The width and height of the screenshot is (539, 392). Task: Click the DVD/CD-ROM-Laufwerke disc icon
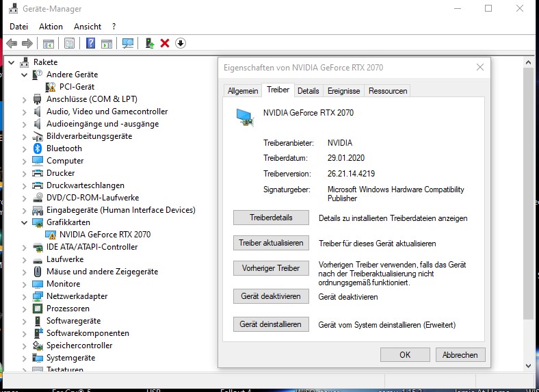(x=38, y=198)
